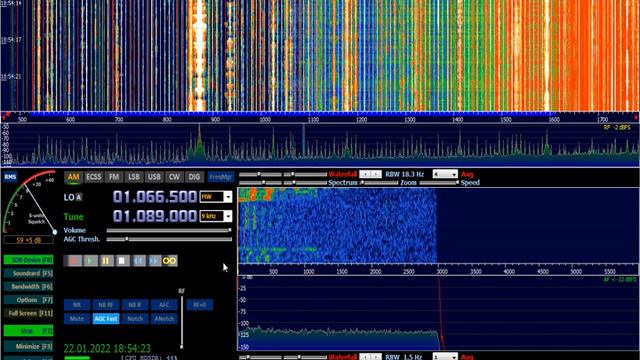Enable the Notch filter
The width and height of the screenshot is (640, 360).
(135, 319)
